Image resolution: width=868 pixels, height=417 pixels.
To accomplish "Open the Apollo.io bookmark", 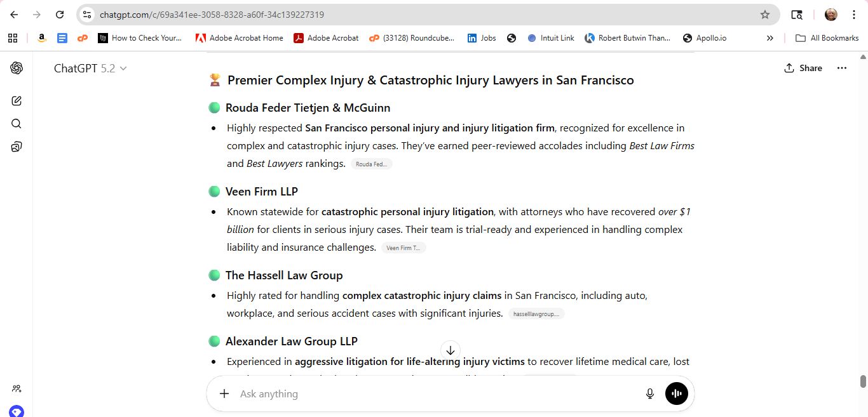I will [x=705, y=38].
